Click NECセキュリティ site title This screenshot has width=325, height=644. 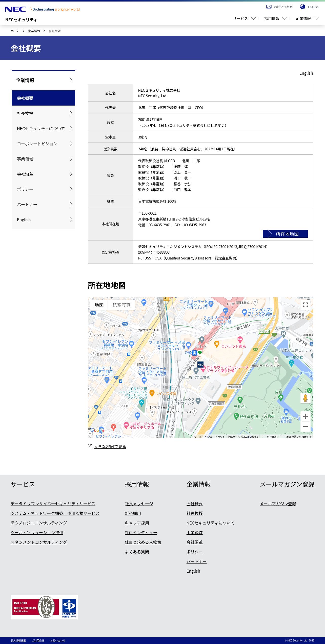[x=21, y=20]
